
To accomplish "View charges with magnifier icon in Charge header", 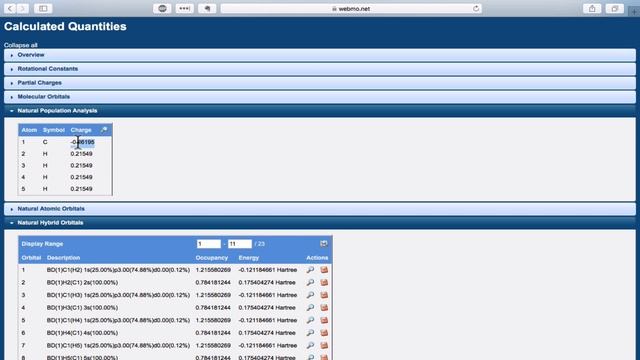I will pyautogui.click(x=104, y=130).
